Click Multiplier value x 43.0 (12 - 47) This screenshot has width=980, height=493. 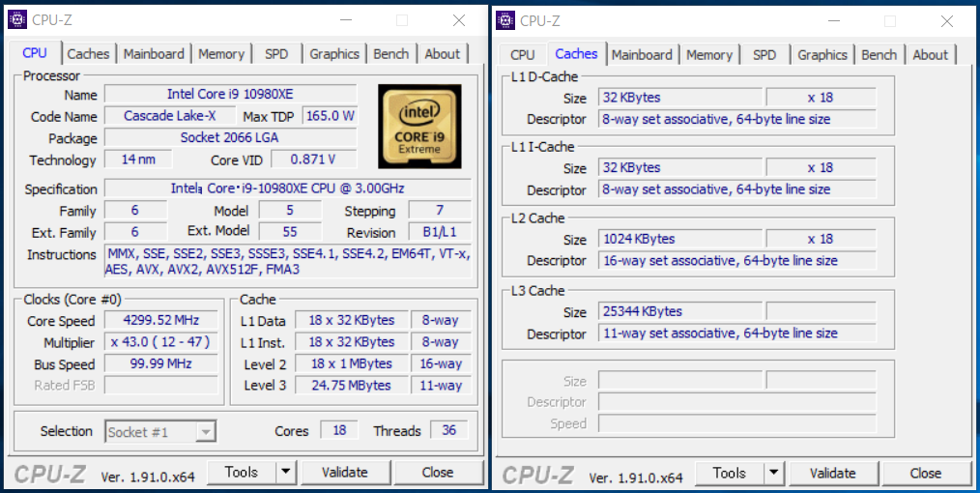click(x=161, y=342)
